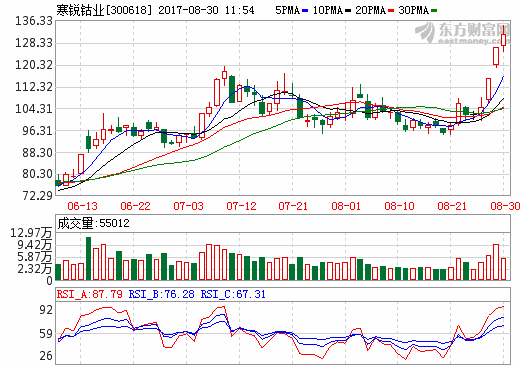Click the RSI_C:67.31 indicator value
The width and height of the screenshot is (520, 365).
233,294
